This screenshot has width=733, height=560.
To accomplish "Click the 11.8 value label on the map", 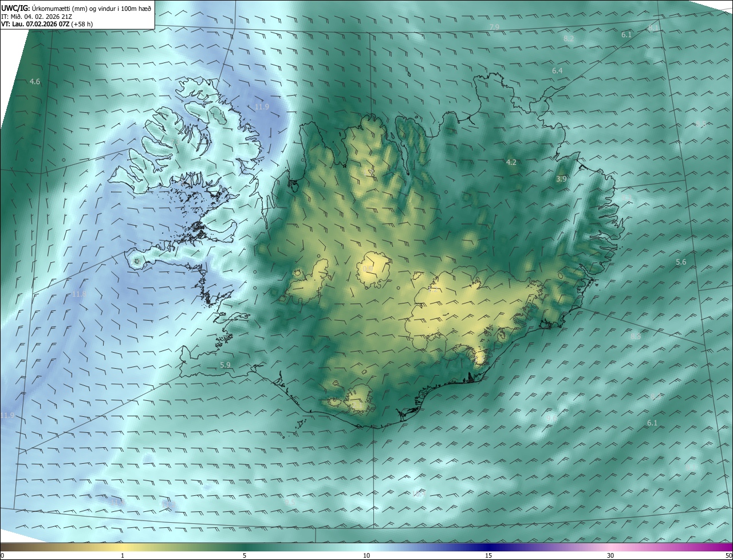I will (x=79, y=294).
